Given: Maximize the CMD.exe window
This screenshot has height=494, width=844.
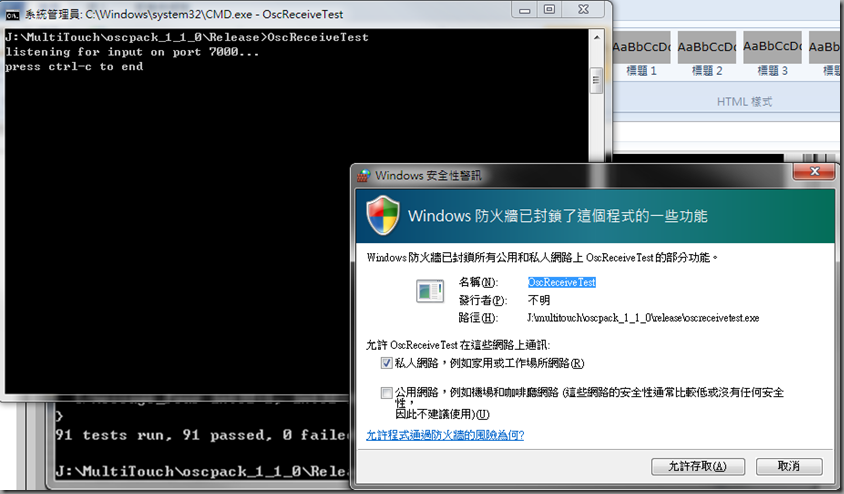Looking at the screenshot, I should click(549, 10).
